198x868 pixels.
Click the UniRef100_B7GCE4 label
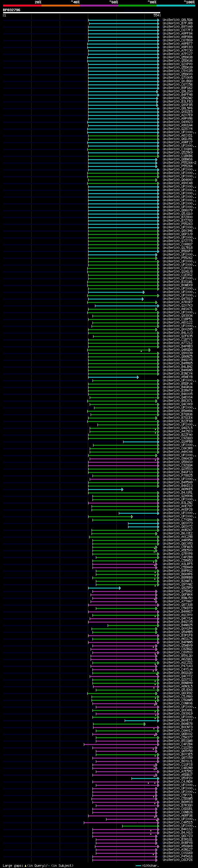click(178, 418)
